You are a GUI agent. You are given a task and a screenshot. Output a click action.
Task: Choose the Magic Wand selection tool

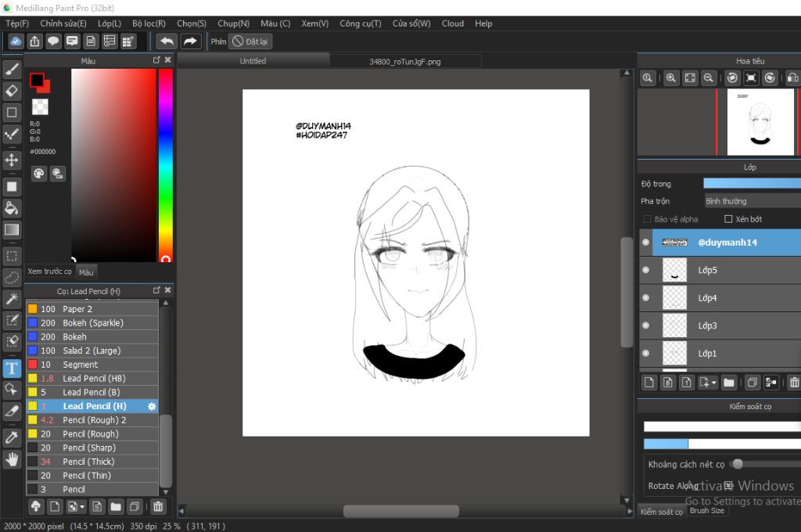pyautogui.click(x=12, y=299)
